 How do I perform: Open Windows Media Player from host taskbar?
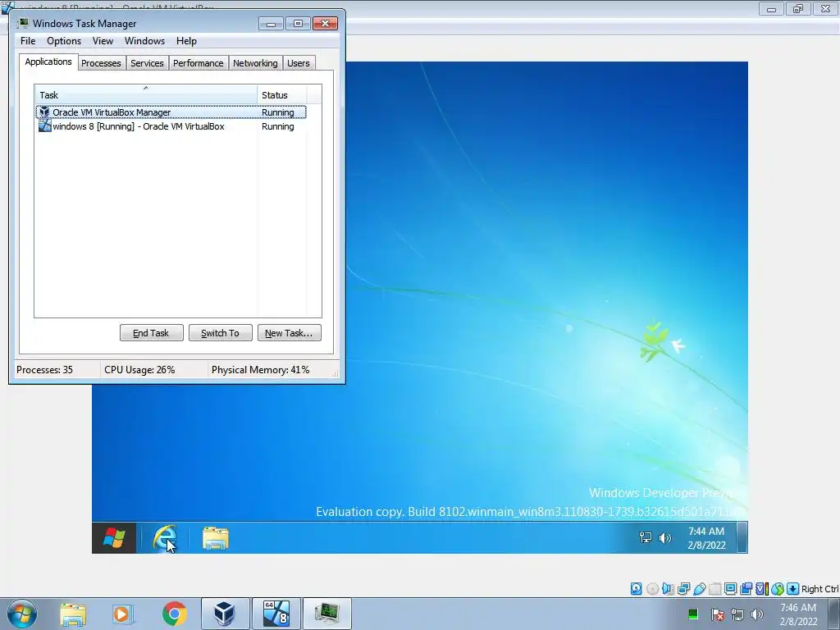pos(123,614)
